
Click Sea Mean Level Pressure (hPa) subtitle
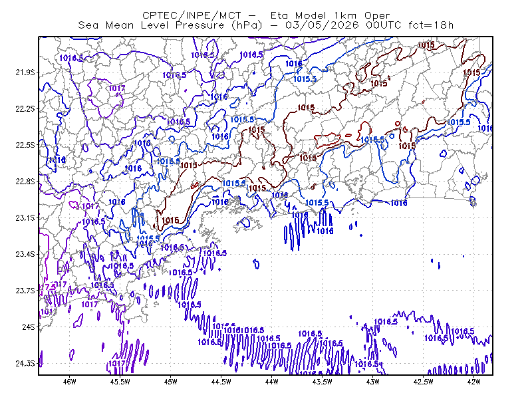pos(170,25)
